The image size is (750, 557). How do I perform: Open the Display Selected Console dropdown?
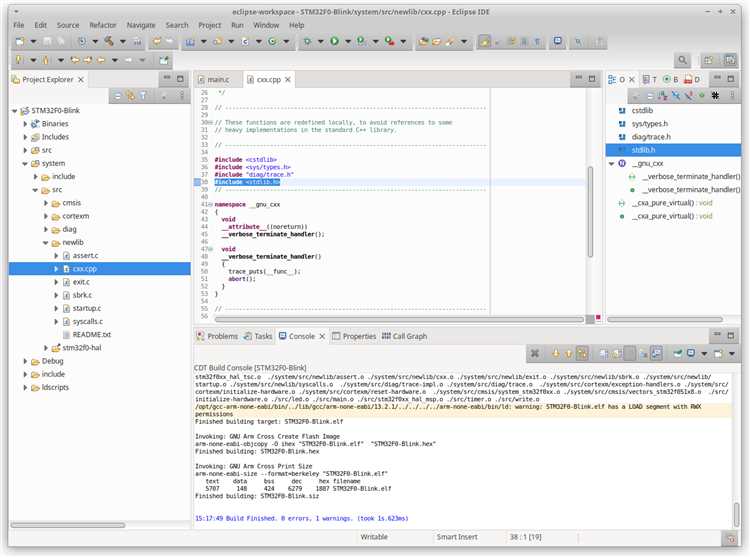[704, 354]
